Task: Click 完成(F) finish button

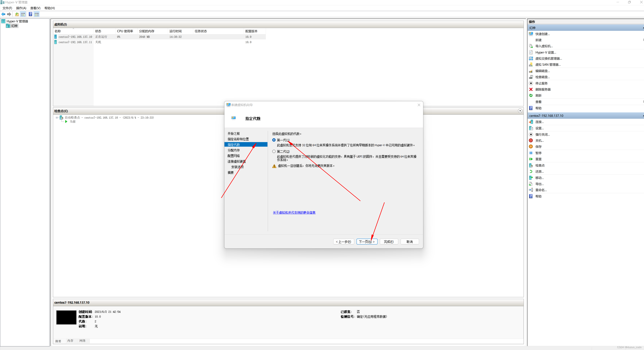Action: coord(389,242)
